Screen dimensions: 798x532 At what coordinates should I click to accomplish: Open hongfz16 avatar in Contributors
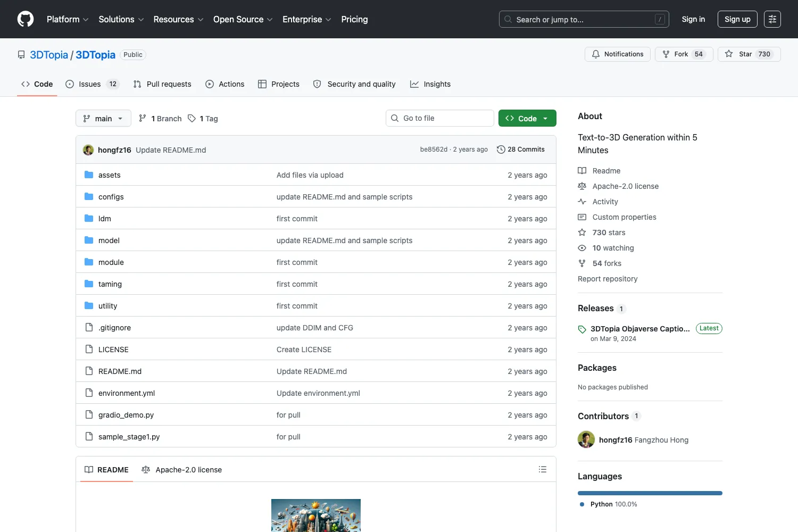[x=586, y=439]
